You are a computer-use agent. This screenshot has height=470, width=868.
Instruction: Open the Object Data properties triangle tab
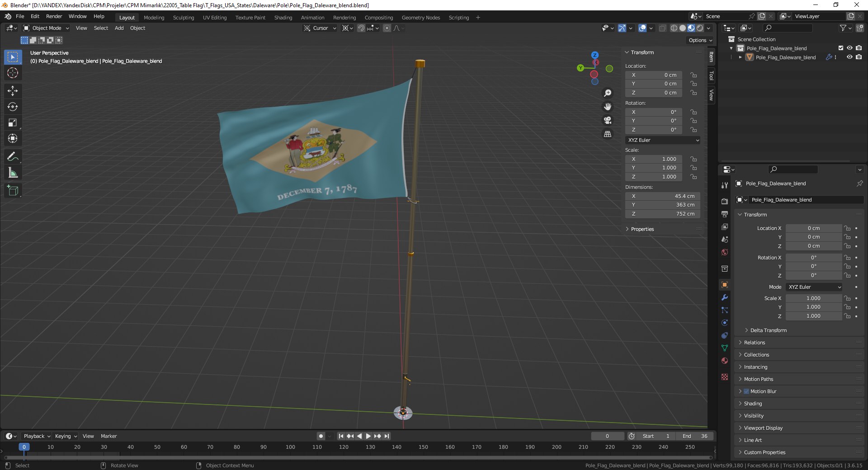click(725, 348)
